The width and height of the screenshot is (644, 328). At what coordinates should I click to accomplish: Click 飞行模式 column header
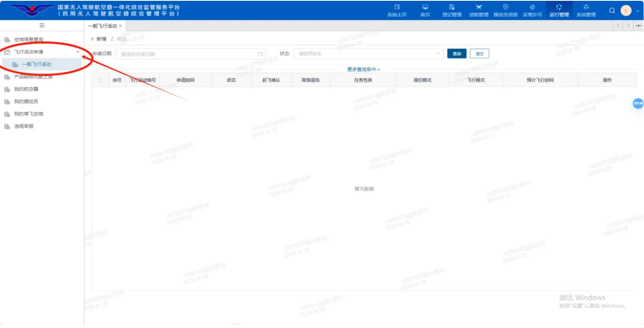[x=476, y=80]
